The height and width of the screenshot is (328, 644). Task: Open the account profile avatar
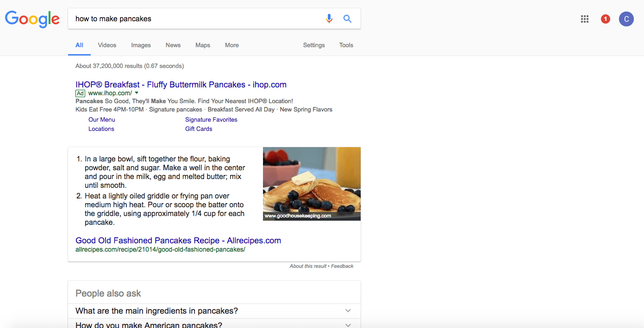626,19
